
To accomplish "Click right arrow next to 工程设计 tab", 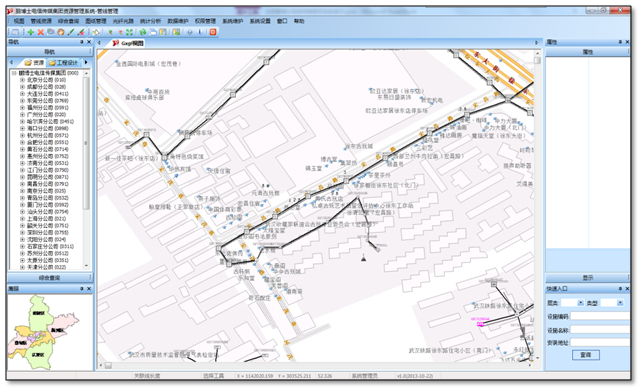I will (x=86, y=63).
